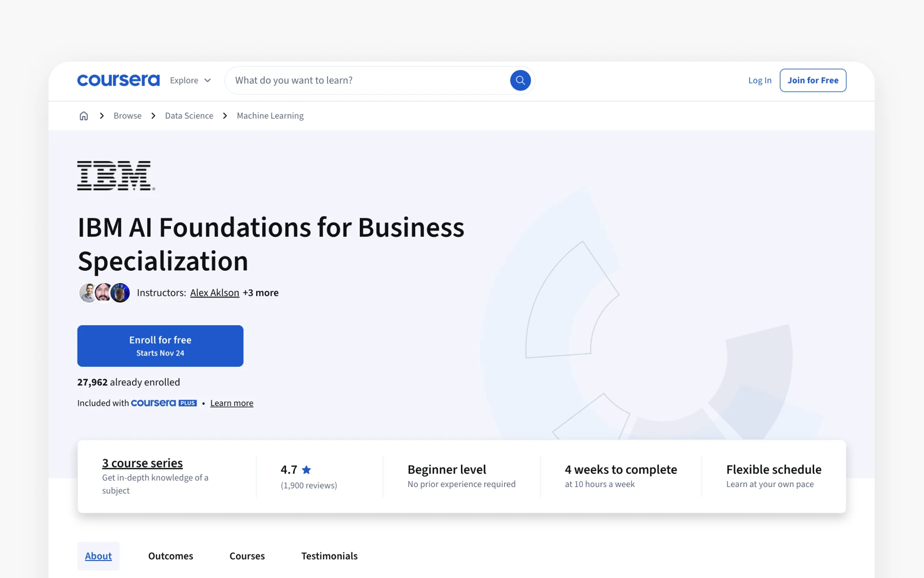
Task: Open instructor Alex Aklson's profile link
Action: [215, 293]
